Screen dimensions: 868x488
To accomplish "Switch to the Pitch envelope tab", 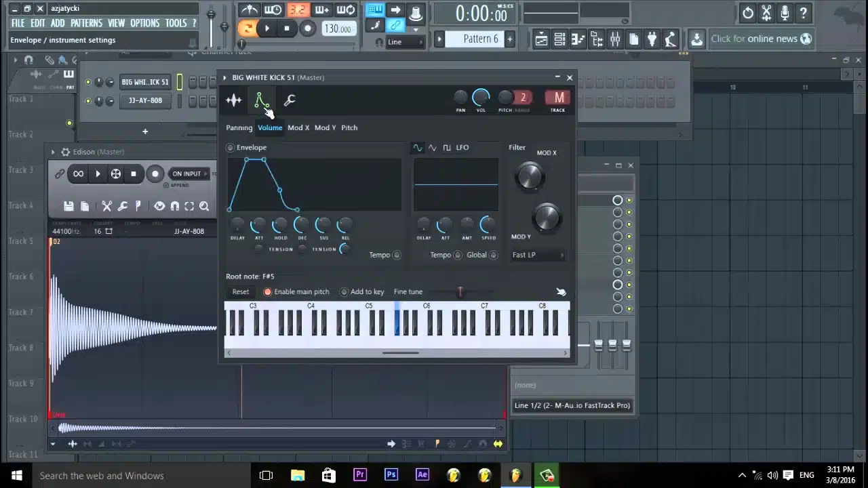I will point(349,127).
